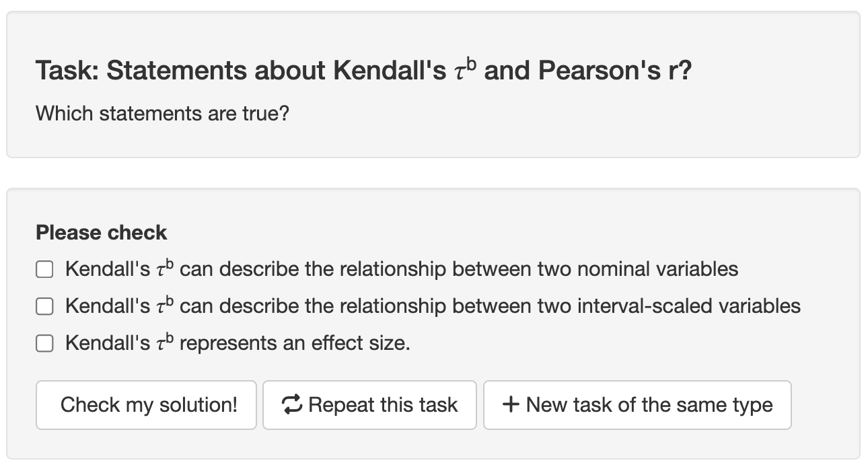
Task: Click the two nominal variables statement text
Action: pos(459,269)
